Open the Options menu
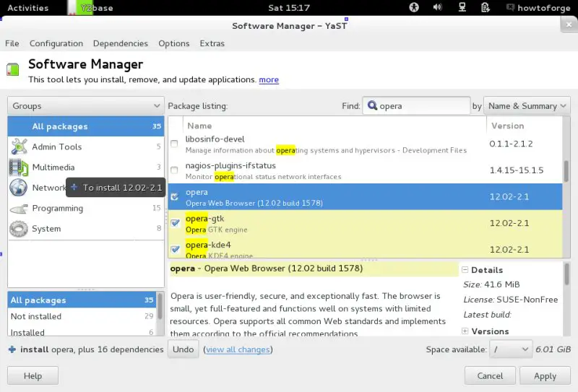578x392 pixels. click(x=174, y=43)
